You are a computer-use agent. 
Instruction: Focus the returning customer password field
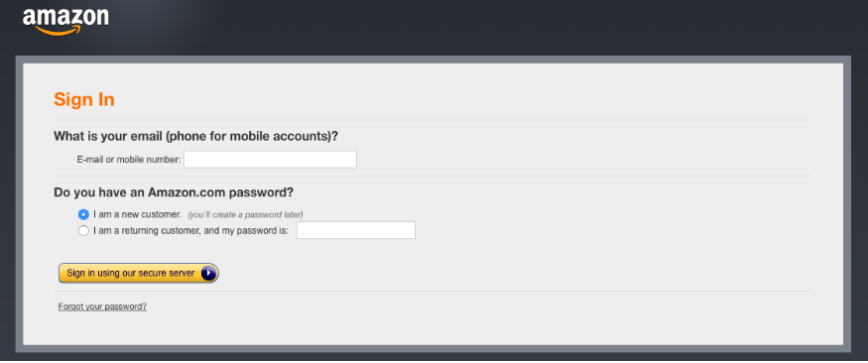click(x=356, y=230)
